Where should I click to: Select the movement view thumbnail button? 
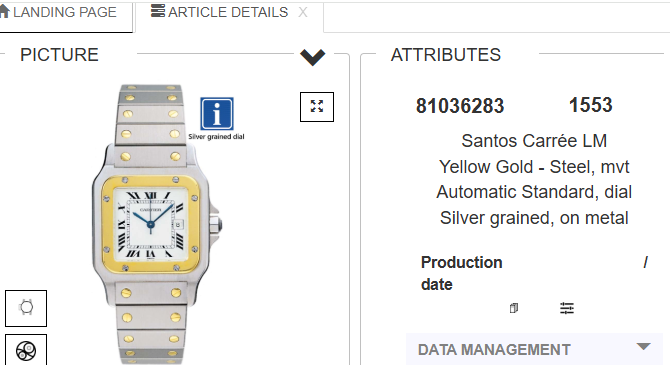click(26, 350)
